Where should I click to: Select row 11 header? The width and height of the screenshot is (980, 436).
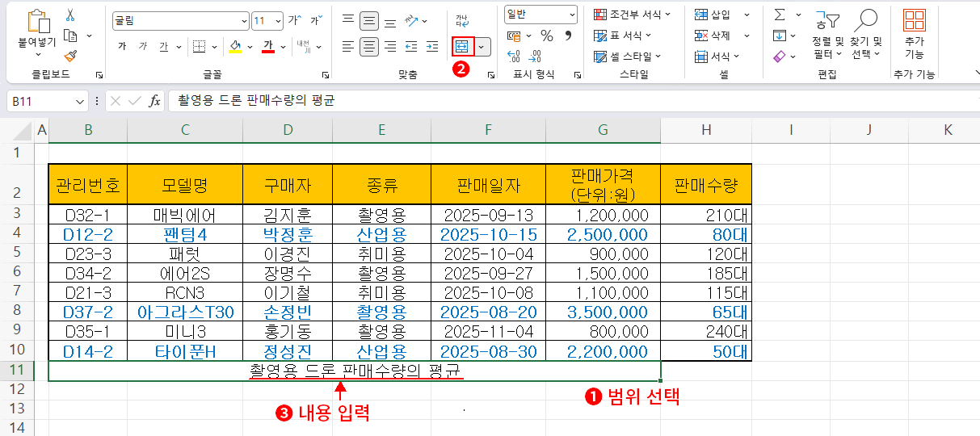18,371
